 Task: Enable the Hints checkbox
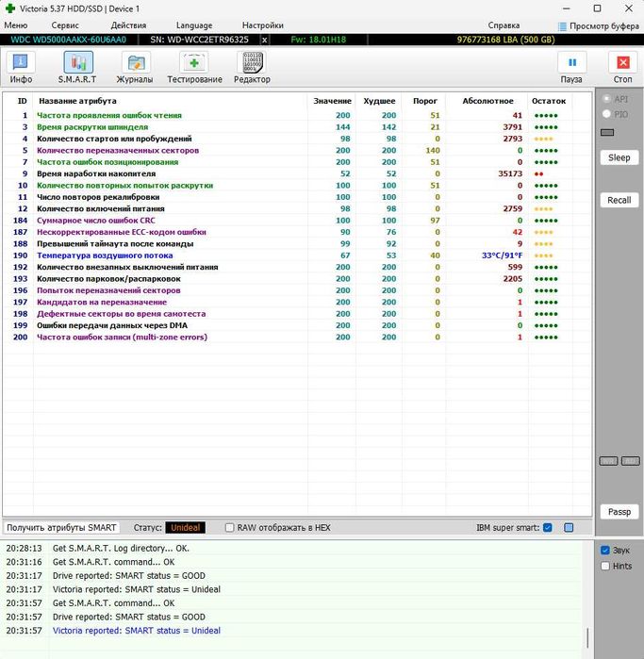pos(605,566)
